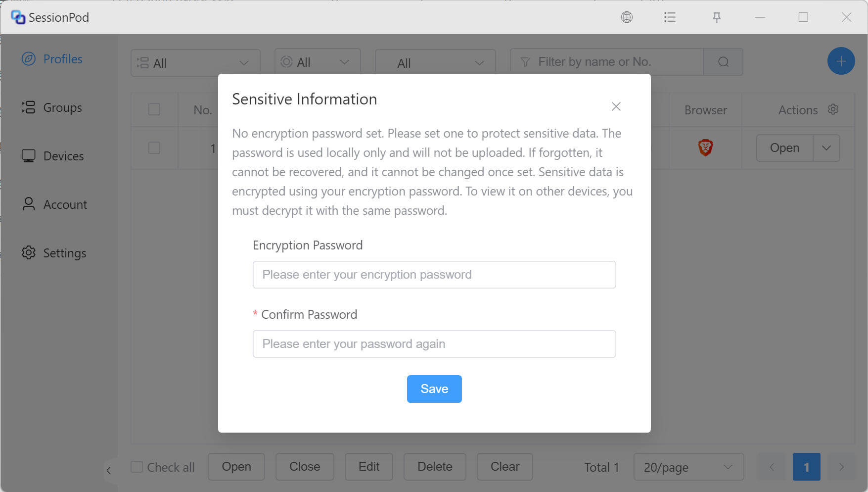Close the Sensitive Information dialog

click(x=616, y=106)
